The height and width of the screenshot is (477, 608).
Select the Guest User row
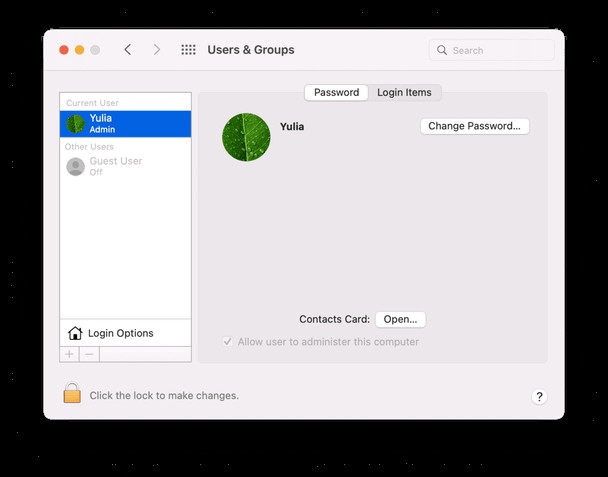pyautogui.click(x=125, y=167)
